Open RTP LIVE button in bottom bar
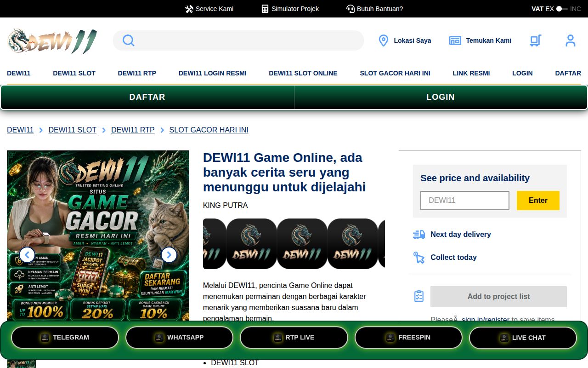 [x=294, y=338]
